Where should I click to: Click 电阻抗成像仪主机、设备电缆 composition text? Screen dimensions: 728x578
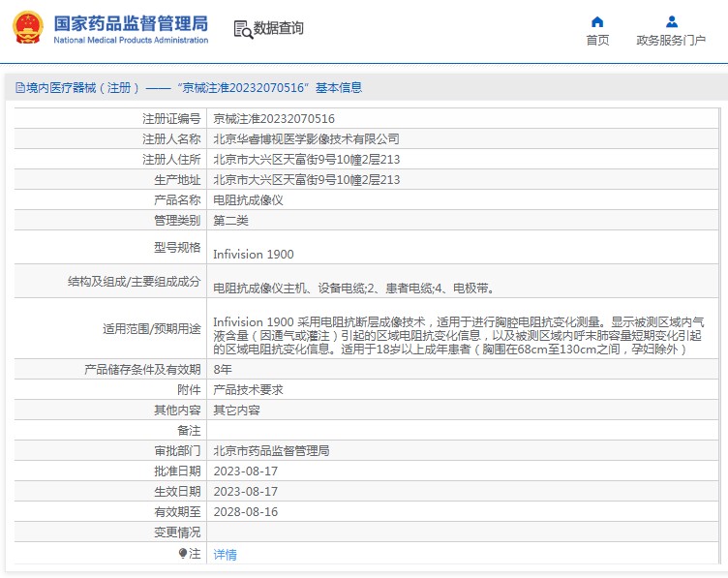[x=354, y=289]
